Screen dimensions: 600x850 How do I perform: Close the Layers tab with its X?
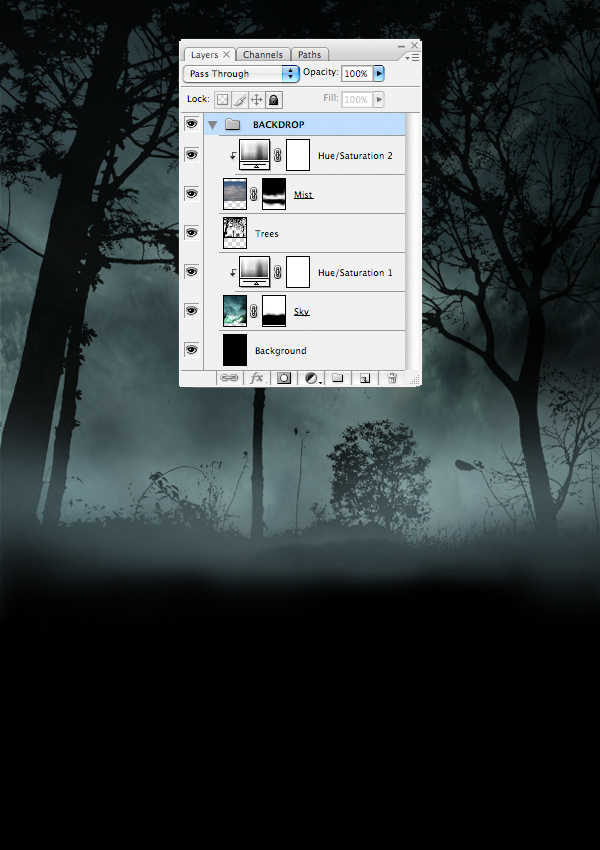(x=227, y=54)
